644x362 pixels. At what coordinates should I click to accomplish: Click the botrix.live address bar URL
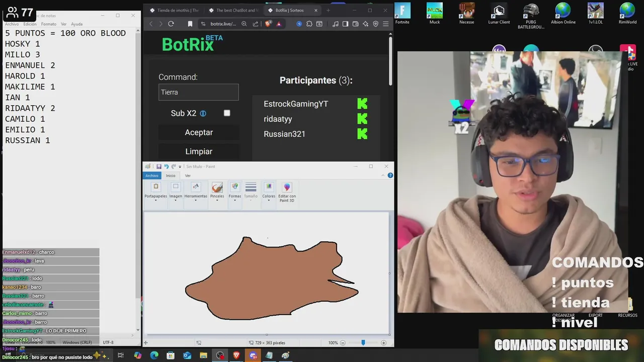pos(223,24)
